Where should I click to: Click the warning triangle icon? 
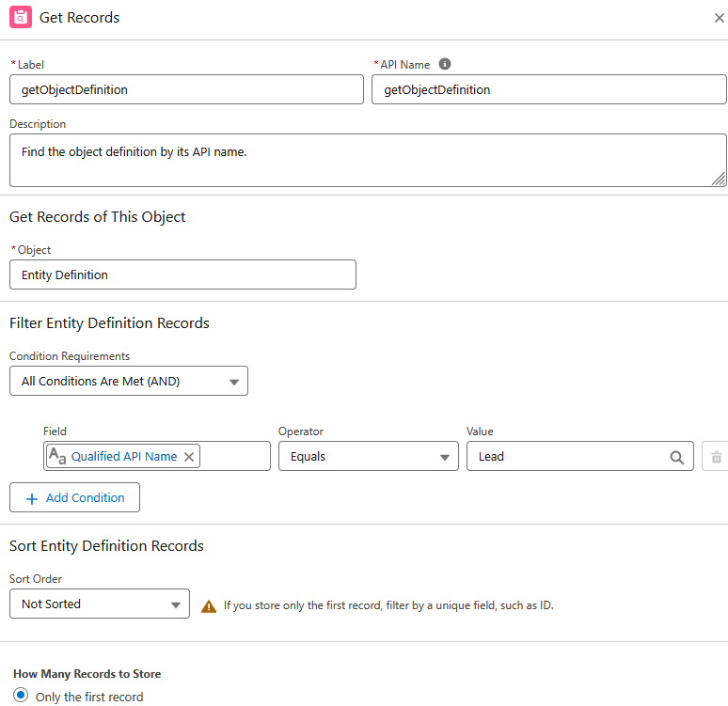(x=209, y=606)
